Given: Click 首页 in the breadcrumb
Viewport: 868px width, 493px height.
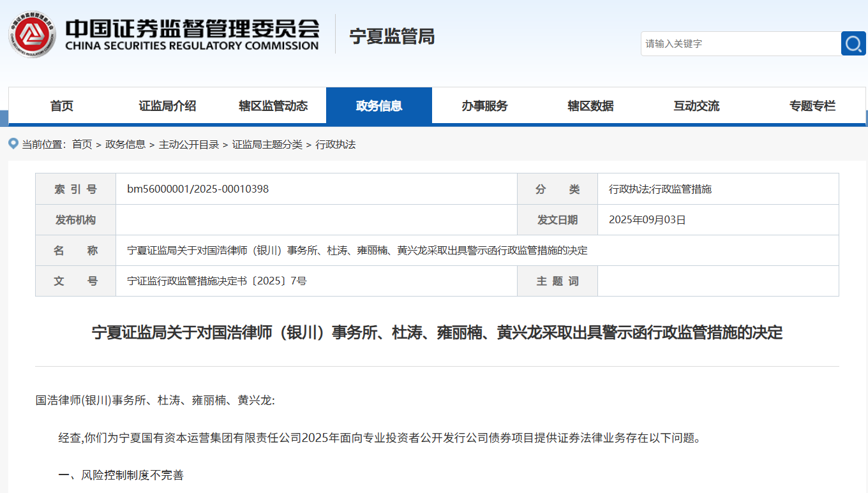Looking at the screenshot, I should click(x=82, y=144).
